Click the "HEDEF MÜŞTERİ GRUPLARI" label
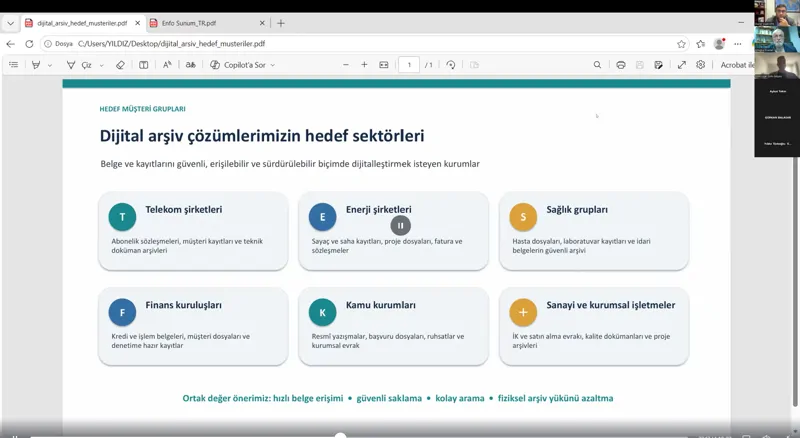800x438 pixels. point(142,109)
